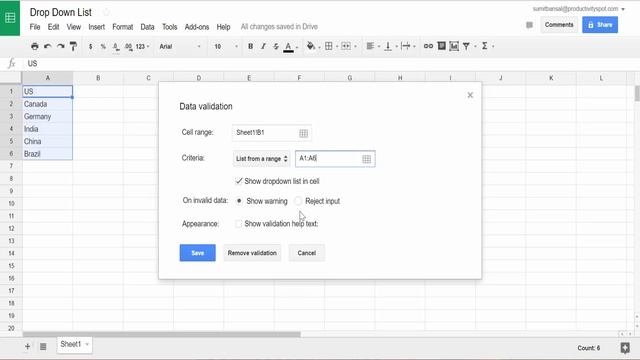Open horizontal align options

(370, 46)
